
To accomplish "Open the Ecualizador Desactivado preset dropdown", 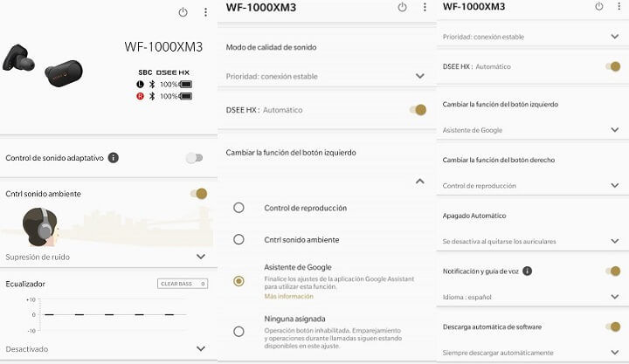I will tap(201, 348).
